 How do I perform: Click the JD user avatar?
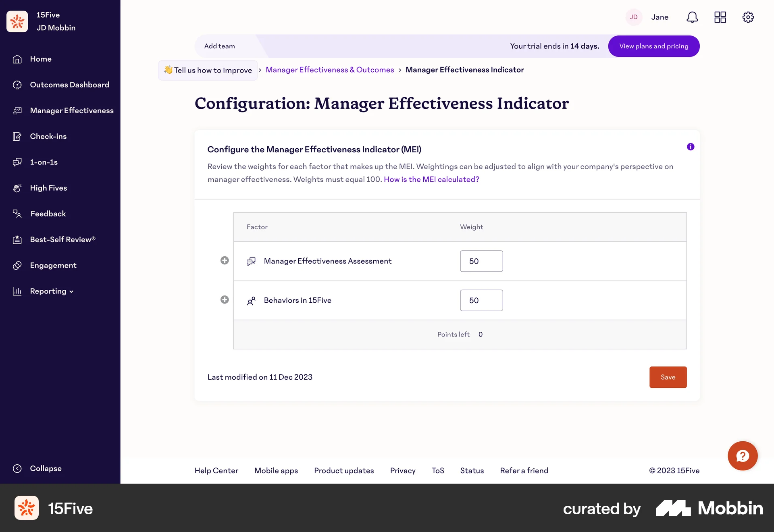[x=634, y=17]
